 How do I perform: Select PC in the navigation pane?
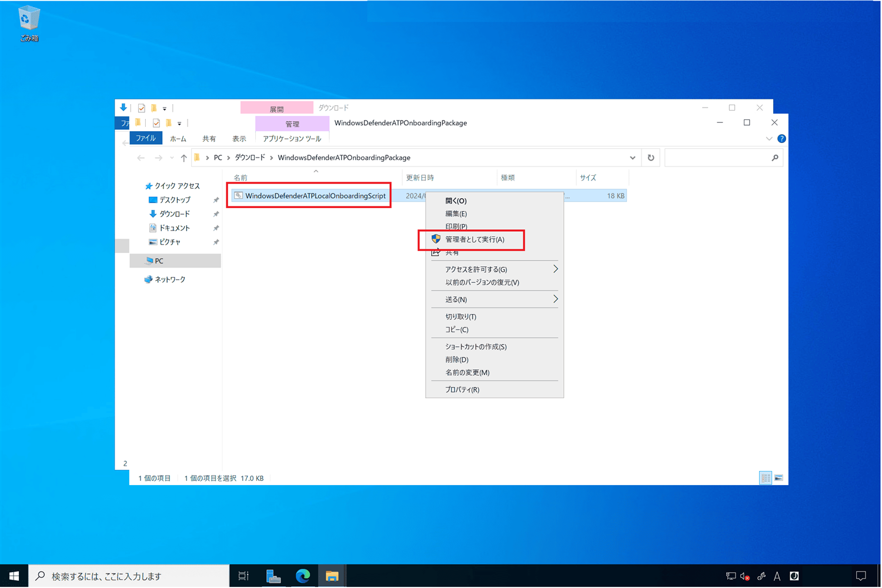tap(175, 261)
